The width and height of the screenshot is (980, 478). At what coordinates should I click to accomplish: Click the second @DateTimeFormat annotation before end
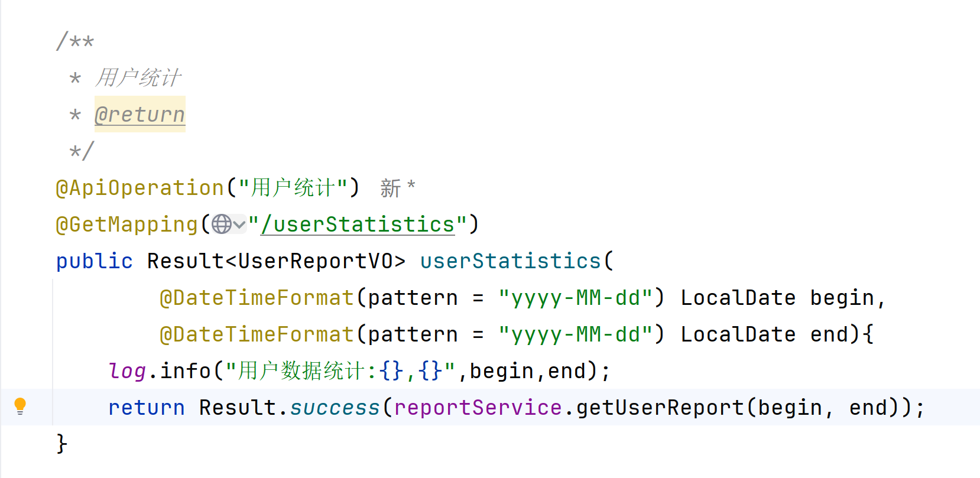(x=257, y=334)
